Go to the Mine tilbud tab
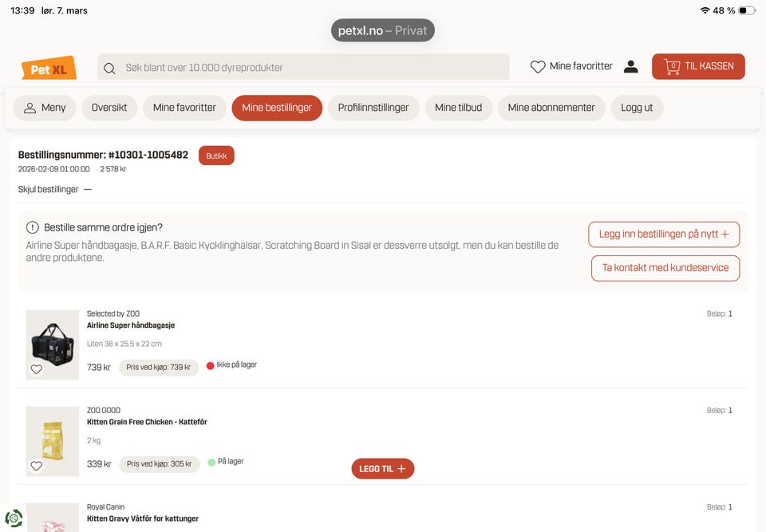The width and height of the screenshot is (766, 532). (458, 108)
